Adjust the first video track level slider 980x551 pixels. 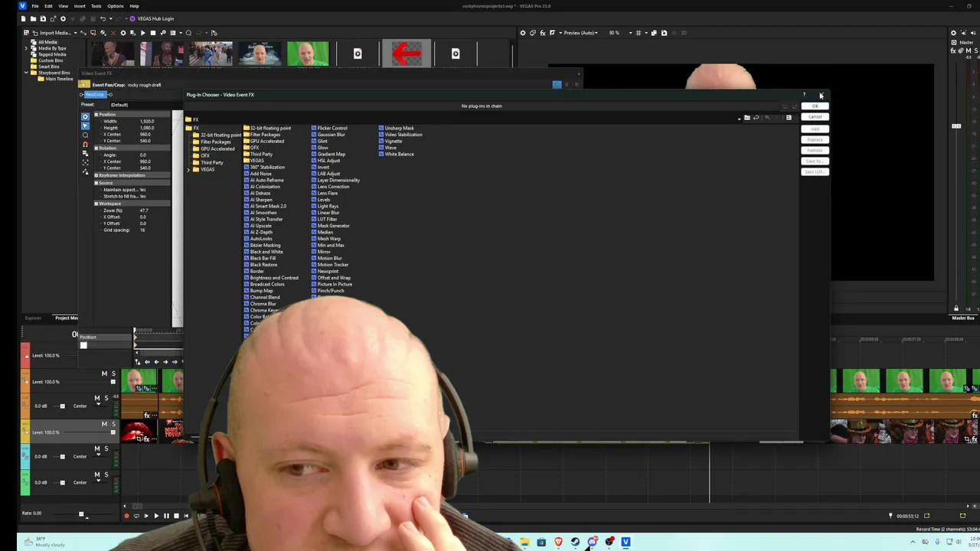tap(113, 382)
